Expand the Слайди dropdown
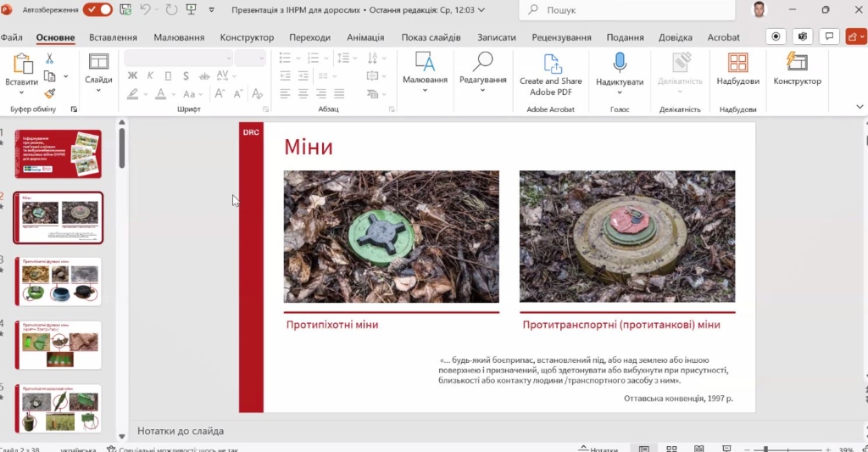This screenshot has width=868, height=452. pos(98,91)
